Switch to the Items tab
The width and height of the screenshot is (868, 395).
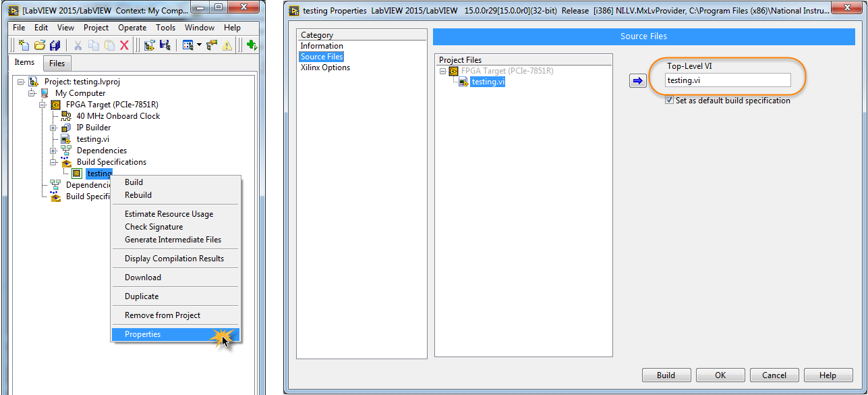[x=25, y=62]
